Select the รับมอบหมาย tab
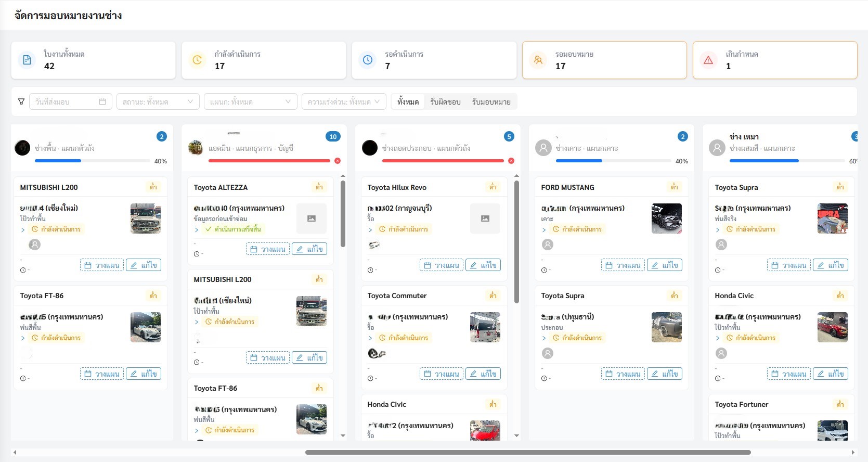 tap(491, 102)
